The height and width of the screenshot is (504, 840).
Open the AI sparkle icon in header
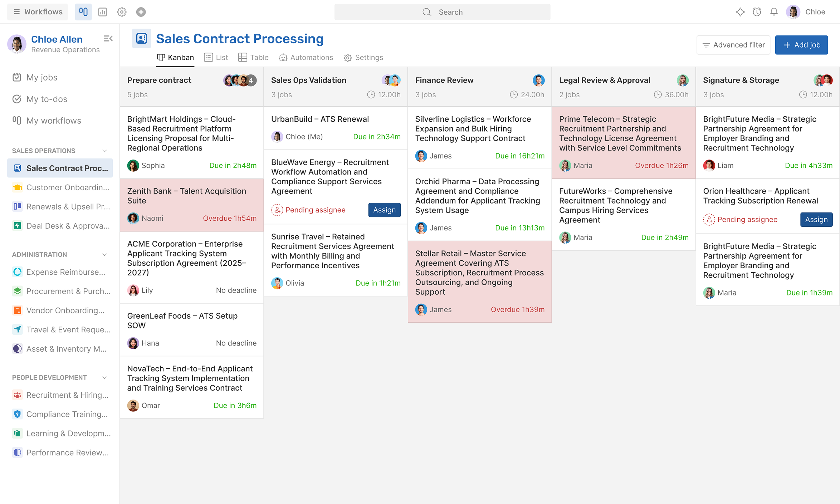point(740,12)
